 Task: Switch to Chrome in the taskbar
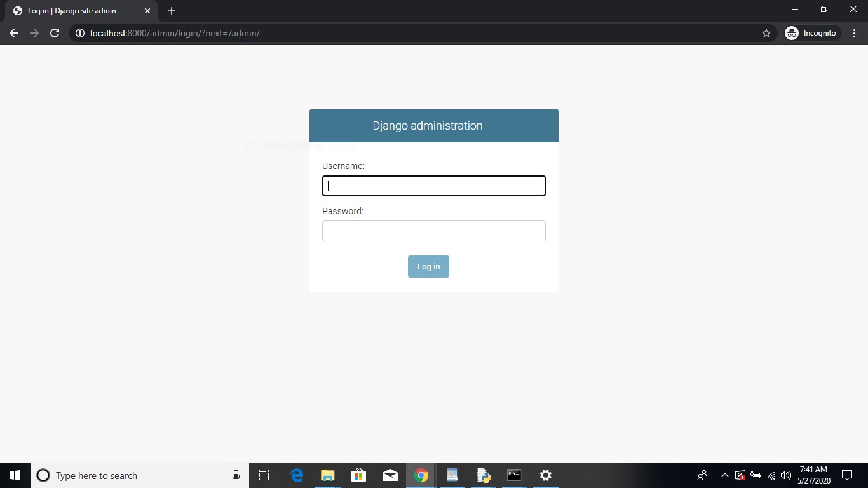click(x=421, y=475)
